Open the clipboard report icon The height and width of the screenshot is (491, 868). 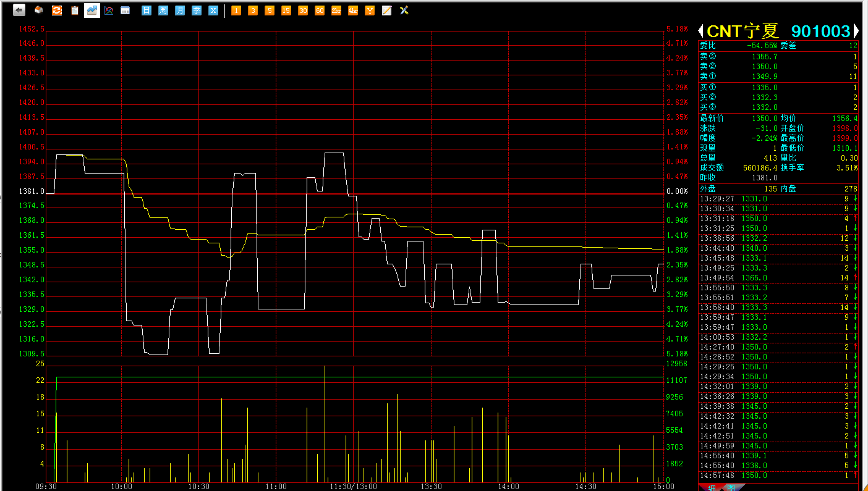75,10
